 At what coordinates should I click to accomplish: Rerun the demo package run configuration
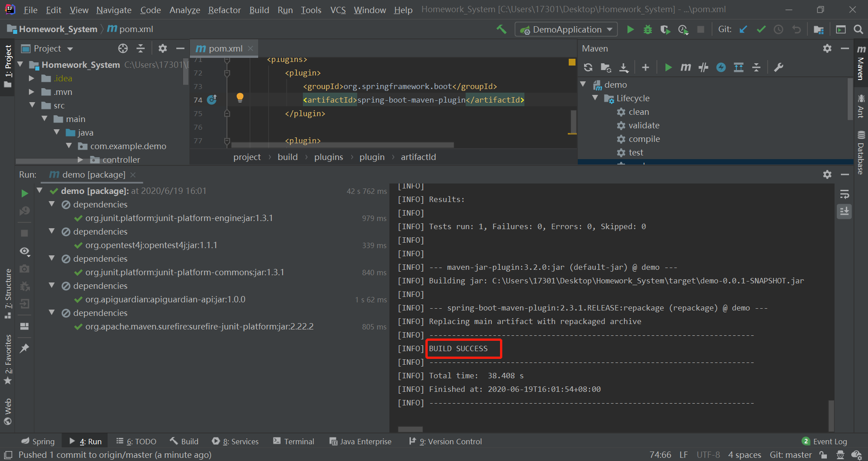(24, 193)
